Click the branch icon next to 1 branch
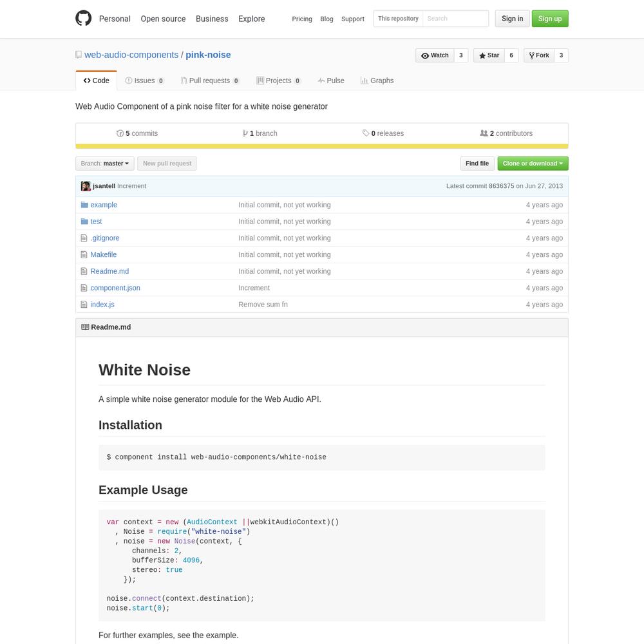 245,133
